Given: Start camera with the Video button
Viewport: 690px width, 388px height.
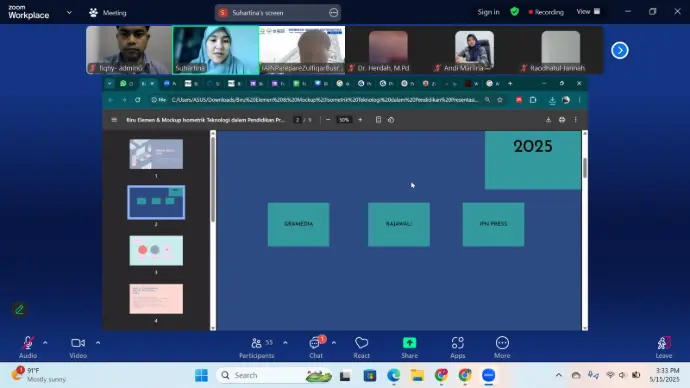Looking at the screenshot, I should coord(78,347).
